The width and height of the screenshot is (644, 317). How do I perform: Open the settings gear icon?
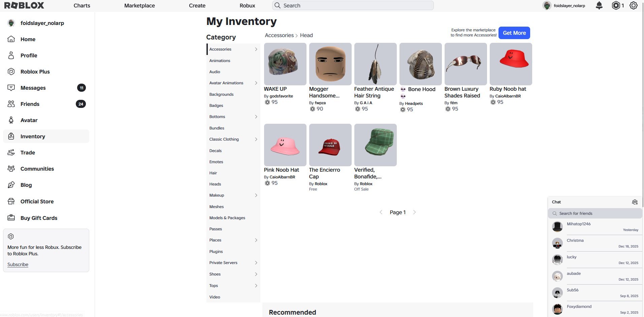(x=634, y=5)
